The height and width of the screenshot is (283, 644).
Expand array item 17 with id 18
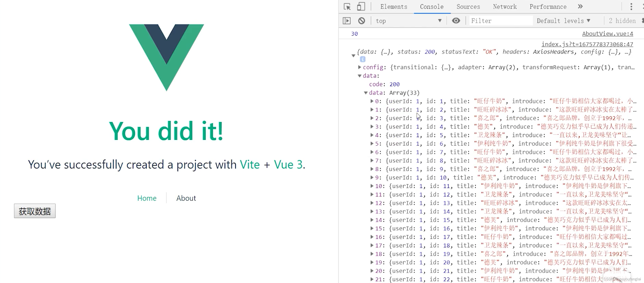pyautogui.click(x=372, y=245)
